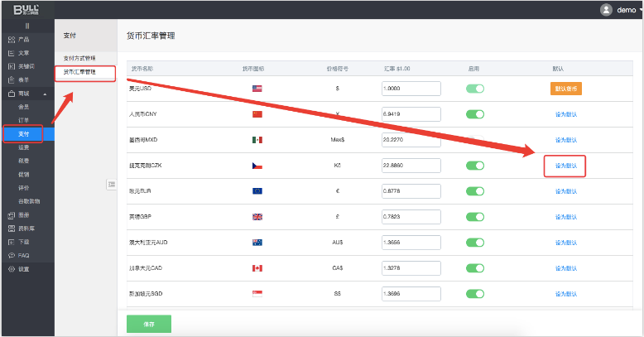Viewport: 644px width, 337px height.
Task: Click the green 保存 (Save) button
Action: pos(149,323)
